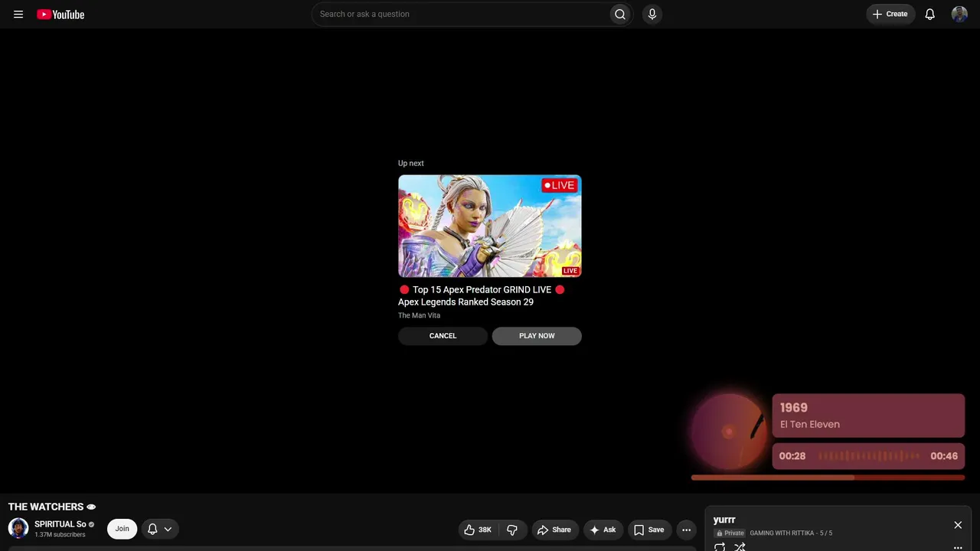Viewport: 980px width, 551px height.
Task: Toggle loop for the yurrr playlist
Action: (720, 547)
